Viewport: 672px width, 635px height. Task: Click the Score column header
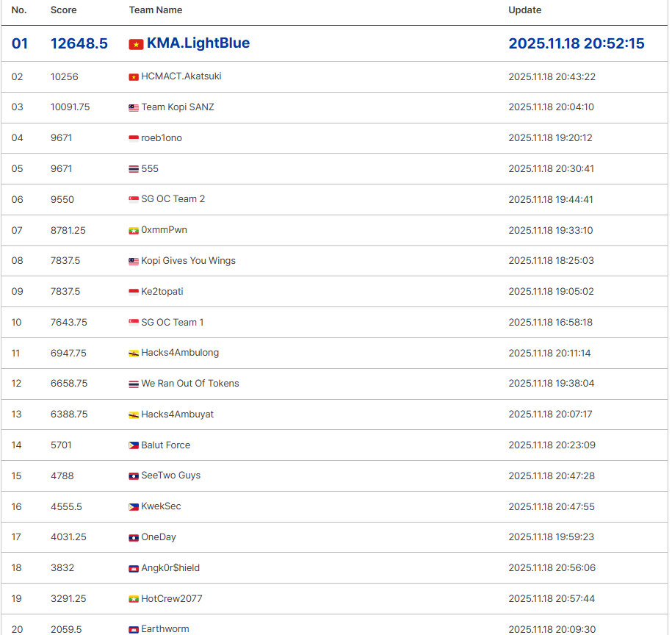tap(63, 10)
